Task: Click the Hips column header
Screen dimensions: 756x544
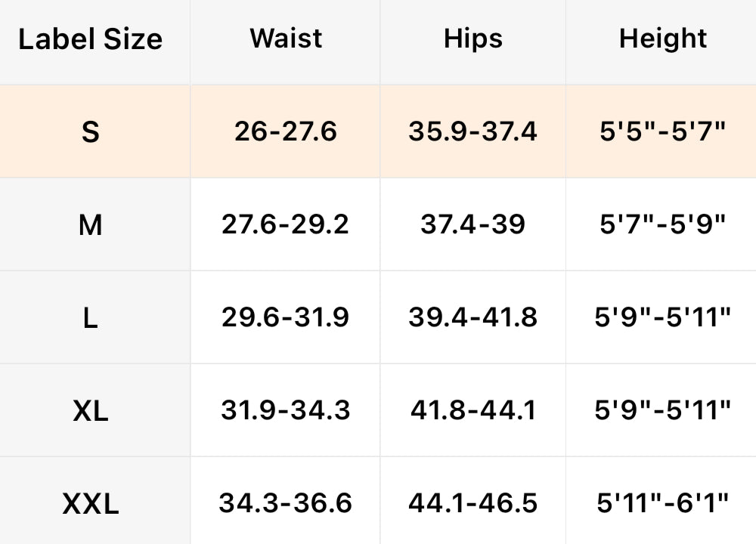Action: click(472, 39)
